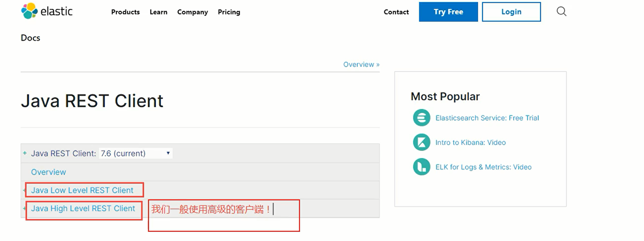Viewport: 644px width, 241px height.
Task: Click the Elastic logo
Action: [x=47, y=11]
